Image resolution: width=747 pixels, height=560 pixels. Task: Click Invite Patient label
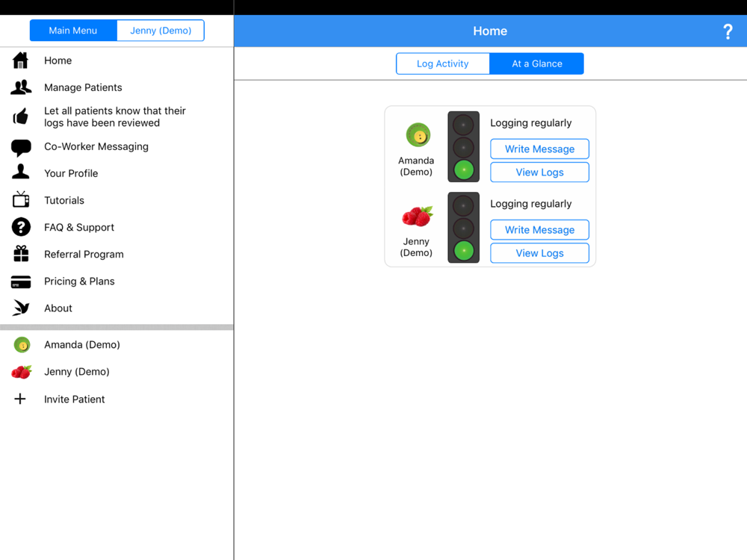[x=74, y=399]
